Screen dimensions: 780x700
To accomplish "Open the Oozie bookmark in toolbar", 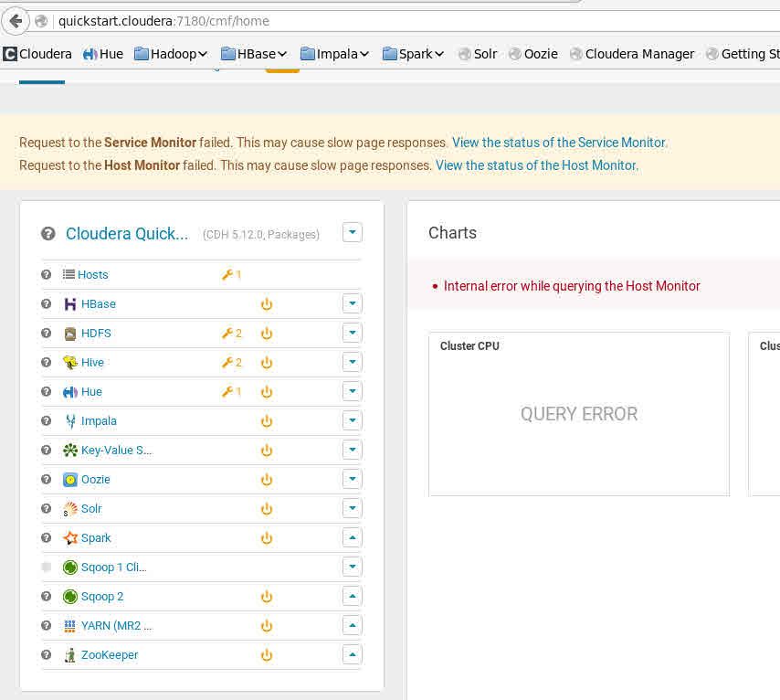I will click(533, 54).
